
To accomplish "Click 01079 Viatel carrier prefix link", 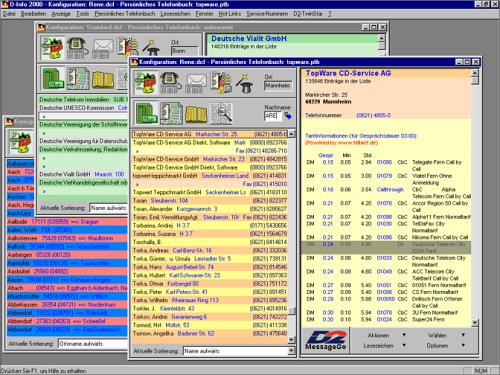I will (384, 176).
